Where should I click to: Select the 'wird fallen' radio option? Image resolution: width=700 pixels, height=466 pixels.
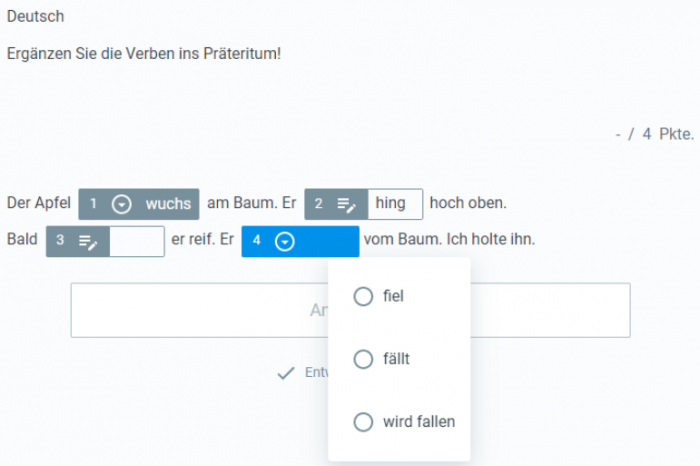pos(363,422)
